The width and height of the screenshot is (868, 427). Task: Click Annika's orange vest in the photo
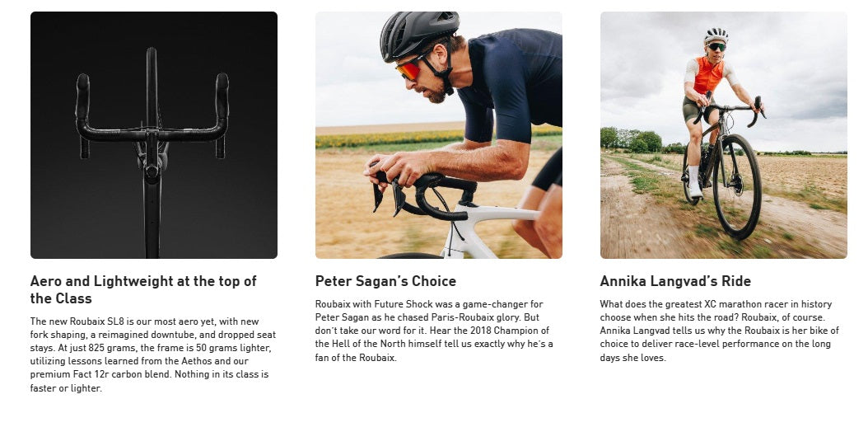coord(707,76)
